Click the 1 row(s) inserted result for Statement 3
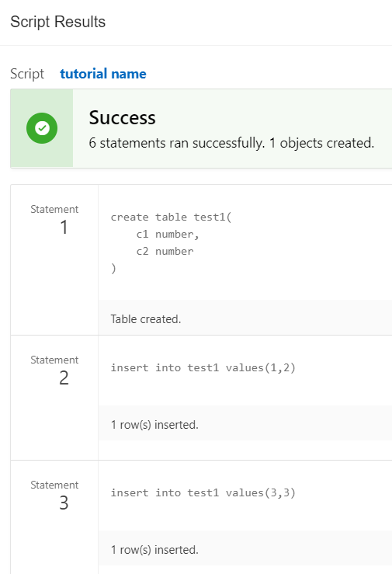Image resolution: width=392 pixels, height=574 pixels. [154, 550]
